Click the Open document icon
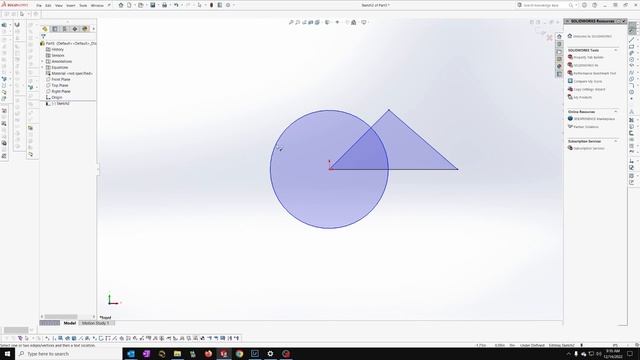The height and width of the screenshot is (360, 640). click(x=141, y=5)
